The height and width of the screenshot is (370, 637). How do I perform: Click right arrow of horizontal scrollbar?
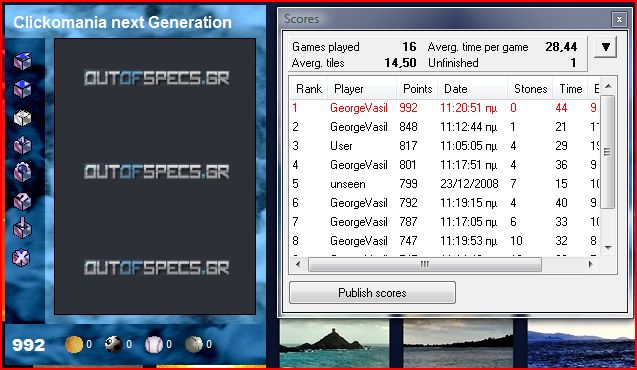click(591, 264)
